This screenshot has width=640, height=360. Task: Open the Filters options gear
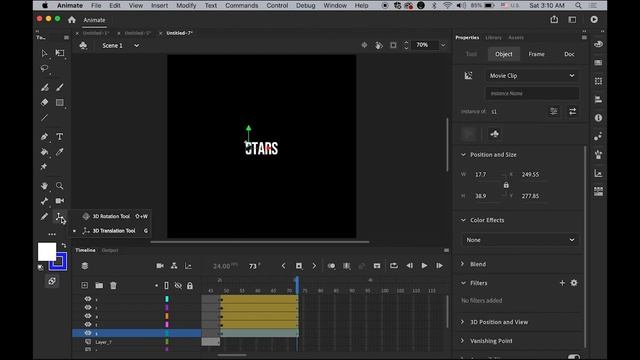point(574,283)
